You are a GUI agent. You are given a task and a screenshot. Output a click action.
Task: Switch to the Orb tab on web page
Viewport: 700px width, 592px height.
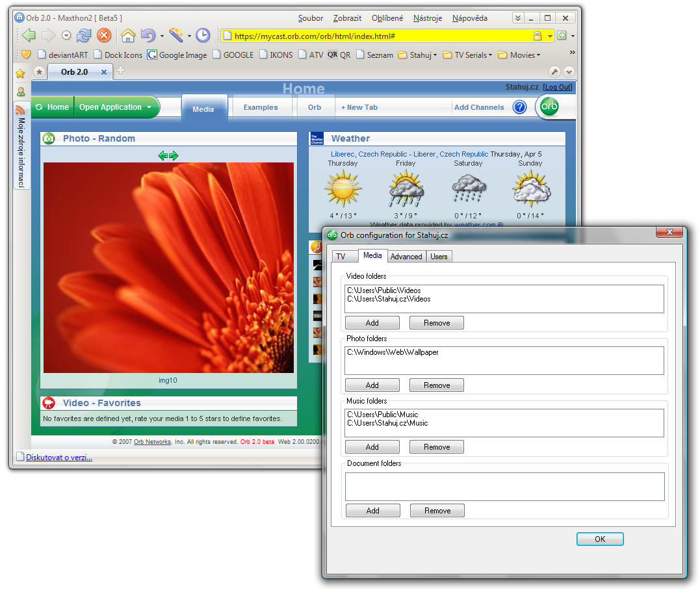pyautogui.click(x=315, y=107)
